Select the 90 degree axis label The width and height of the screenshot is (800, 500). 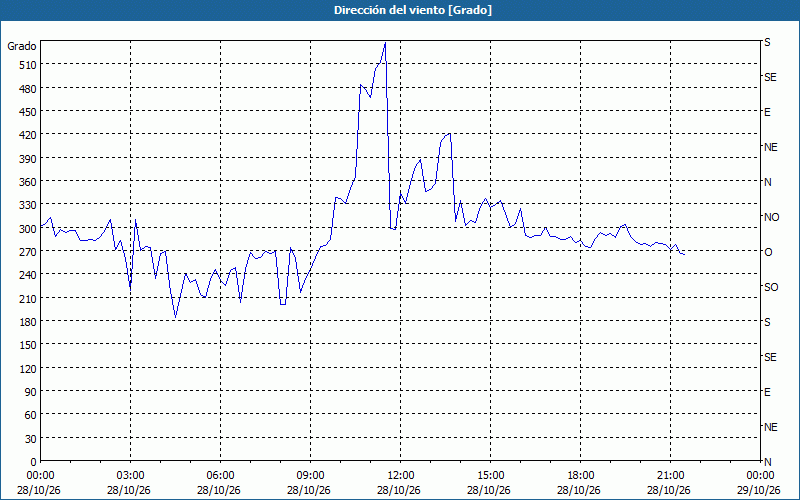coord(31,392)
